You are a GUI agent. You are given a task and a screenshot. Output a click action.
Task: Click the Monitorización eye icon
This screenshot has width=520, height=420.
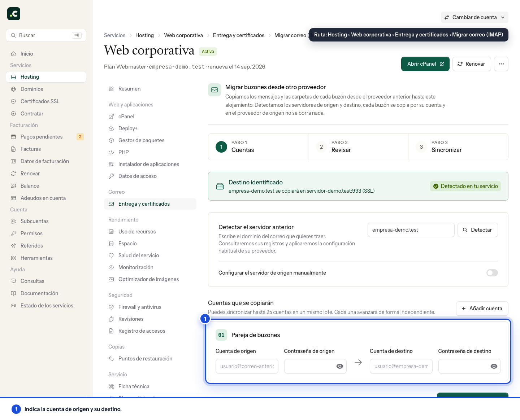pos(111,267)
